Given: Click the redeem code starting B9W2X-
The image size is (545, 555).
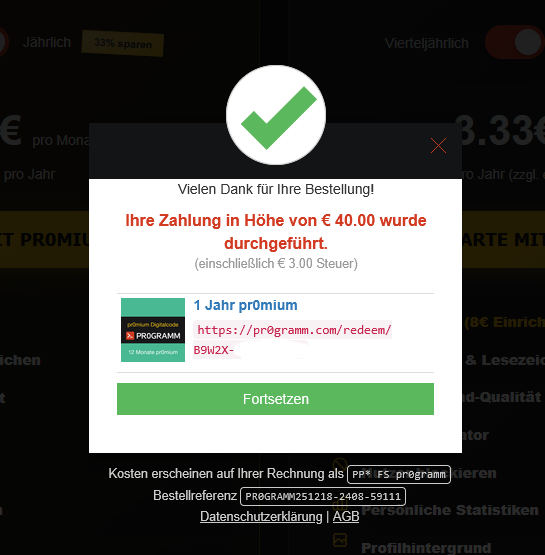Looking at the screenshot, I should (251, 350).
